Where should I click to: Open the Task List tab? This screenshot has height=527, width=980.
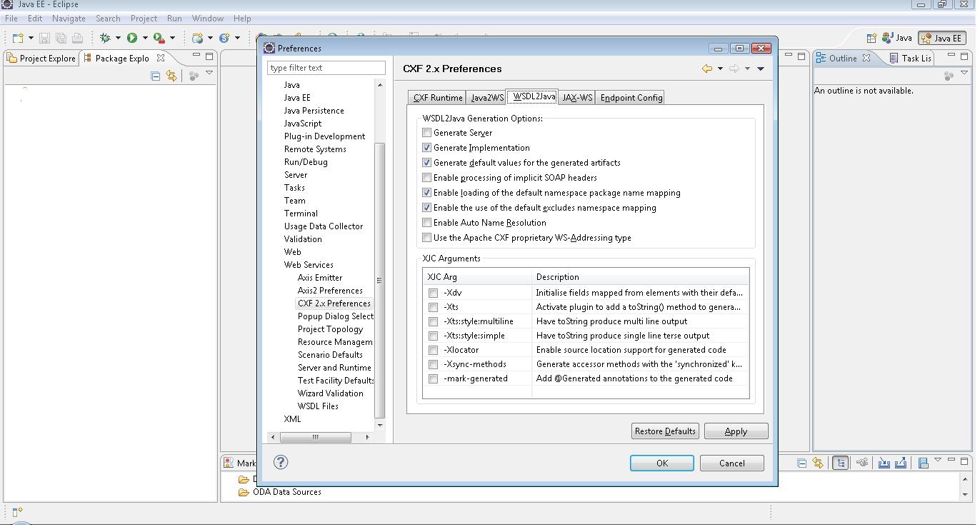pyautogui.click(x=910, y=59)
